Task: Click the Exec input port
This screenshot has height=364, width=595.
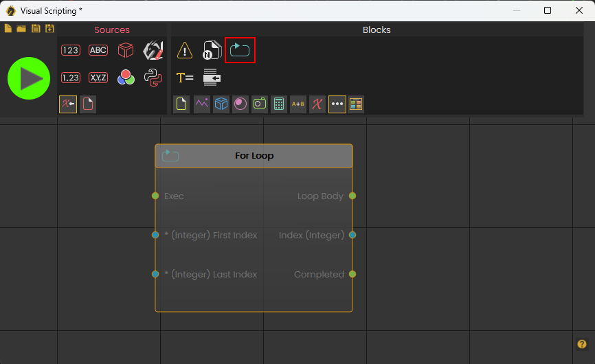Action: 155,196
